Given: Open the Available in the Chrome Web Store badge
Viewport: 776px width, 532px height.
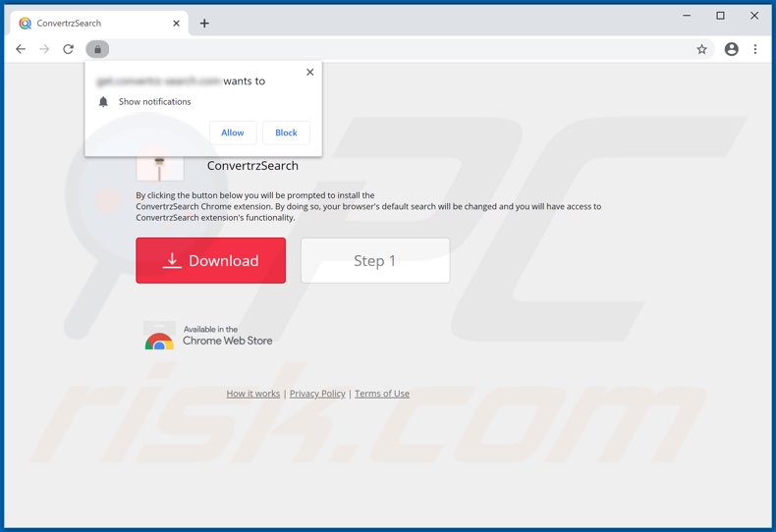Looking at the screenshot, I should coord(208,336).
